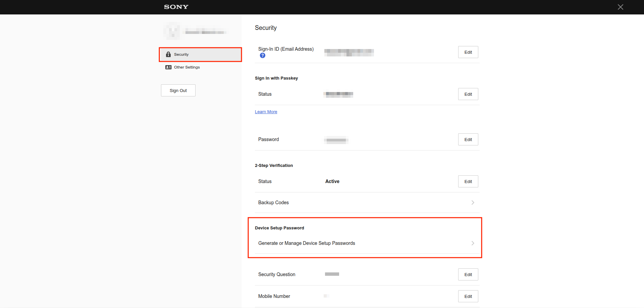Edit the Security Question

(x=468, y=274)
